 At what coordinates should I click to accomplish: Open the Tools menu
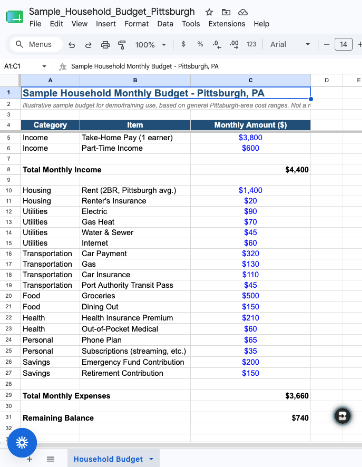[191, 24]
